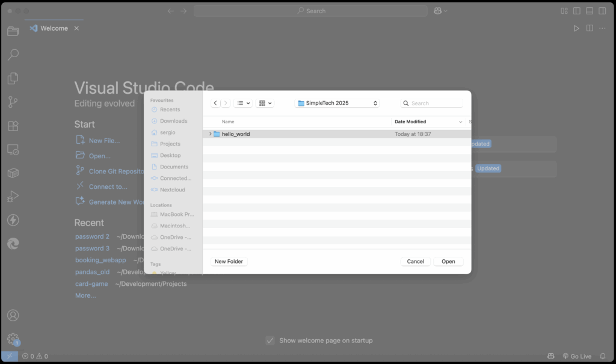616x364 pixels.
Task: Toggle secondary sidebar from title bar
Action: pos(602,11)
